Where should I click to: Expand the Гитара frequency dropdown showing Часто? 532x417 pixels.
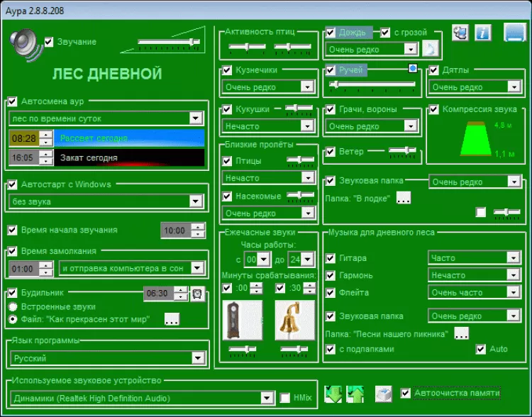pos(474,258)
